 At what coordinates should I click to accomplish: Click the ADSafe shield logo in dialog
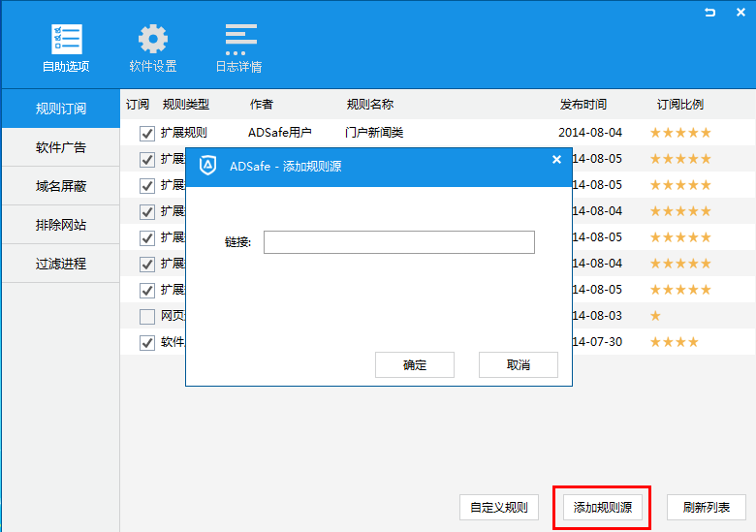click(207, 166)
